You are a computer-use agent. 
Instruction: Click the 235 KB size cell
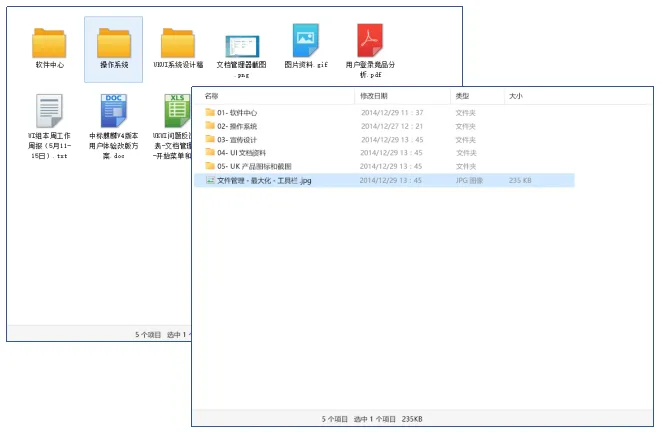pyautogui.click(x=520, y=180)
